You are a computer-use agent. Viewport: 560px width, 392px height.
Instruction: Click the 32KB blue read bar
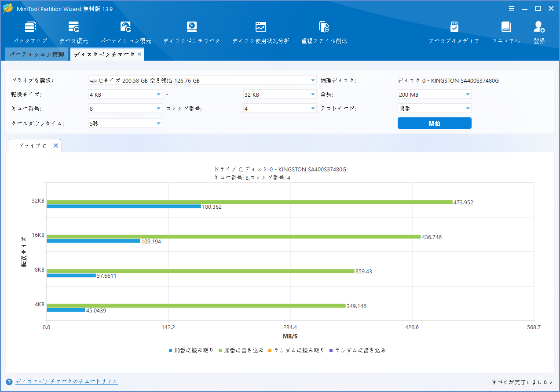[x=124, y=207]
